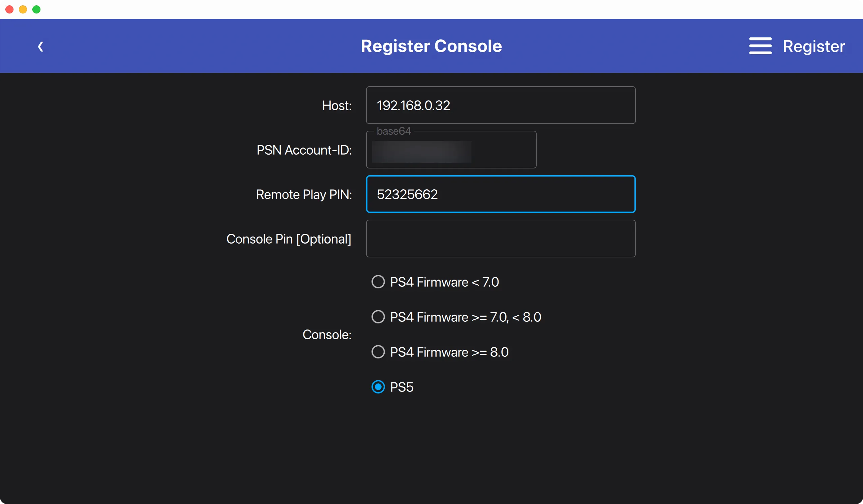Minimize the window using yellow button

click(23, 9)
